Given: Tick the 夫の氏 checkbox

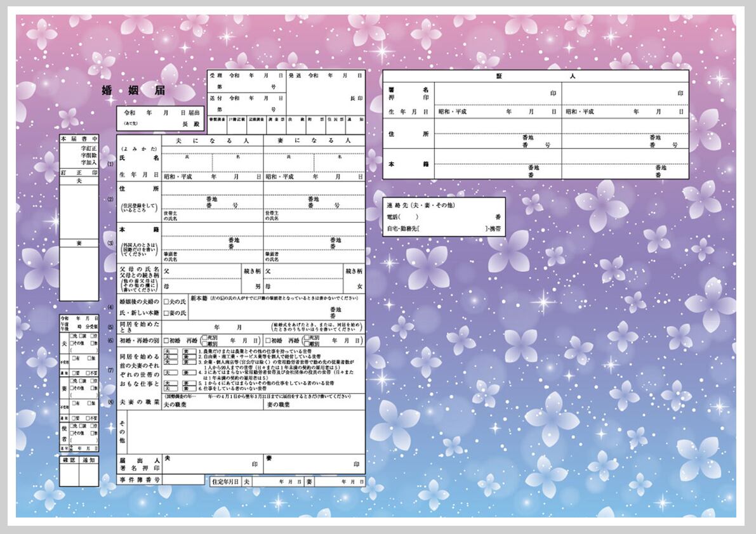Looking at the screenshot, I should tap(166, 302).
